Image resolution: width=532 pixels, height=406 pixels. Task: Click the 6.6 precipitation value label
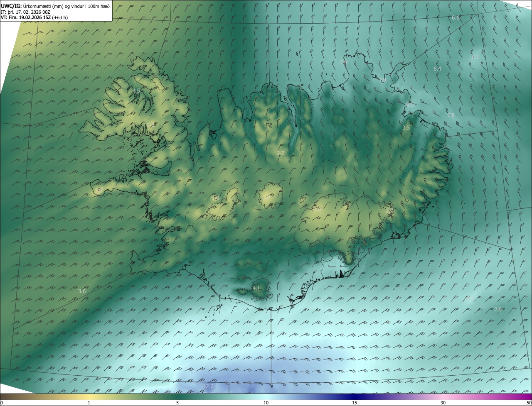(456, 18)
